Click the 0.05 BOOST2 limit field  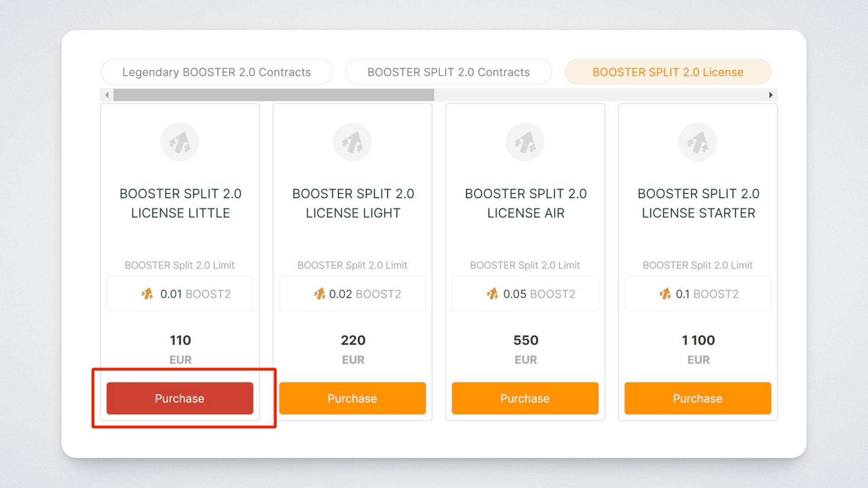(525, 294)
